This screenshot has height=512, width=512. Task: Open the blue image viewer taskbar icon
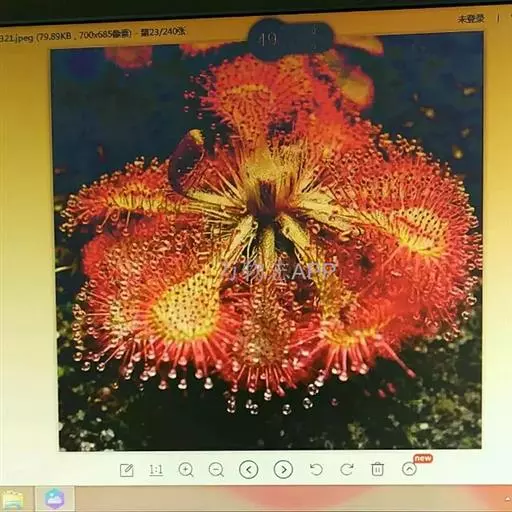coord(54,499)
